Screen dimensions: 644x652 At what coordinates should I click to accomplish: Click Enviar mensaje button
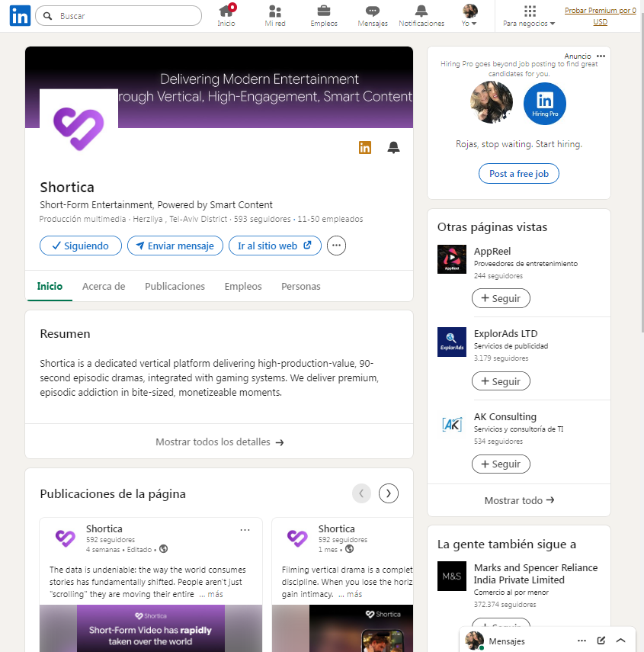pyautogui.click(x=175, y=246)
